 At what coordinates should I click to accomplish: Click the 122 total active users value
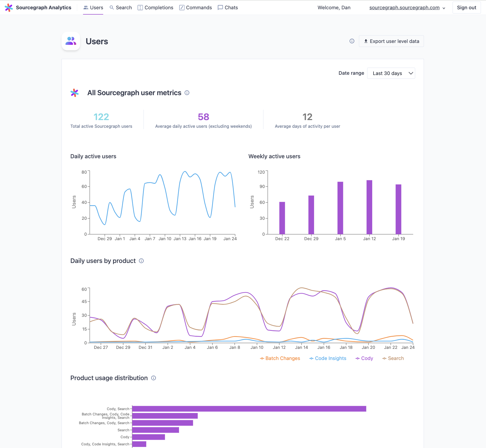[x=101, y=117]
